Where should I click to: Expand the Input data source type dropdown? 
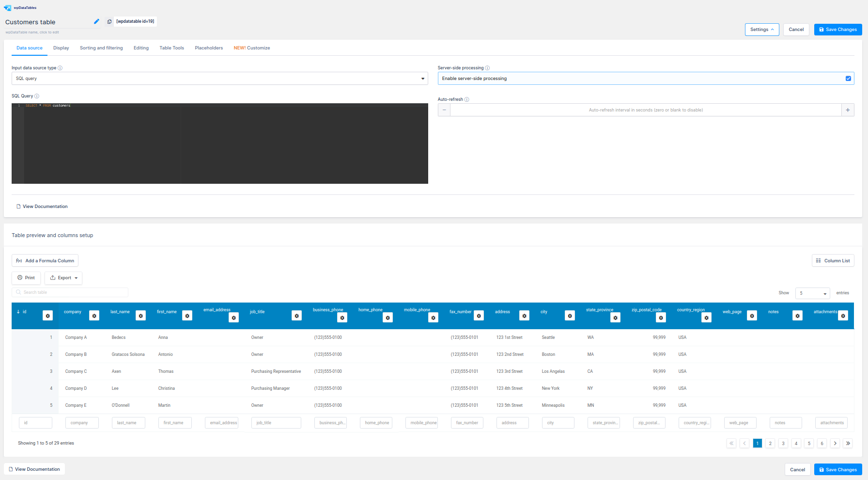(219, 79)
